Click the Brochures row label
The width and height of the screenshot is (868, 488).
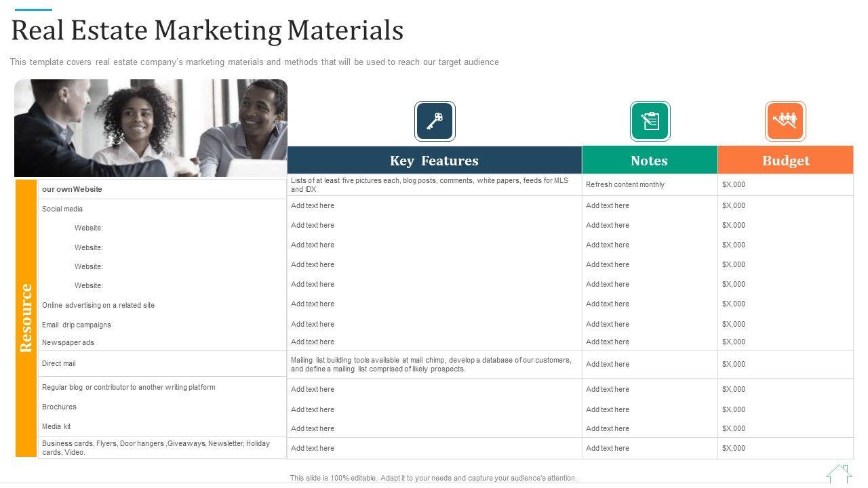59,407
